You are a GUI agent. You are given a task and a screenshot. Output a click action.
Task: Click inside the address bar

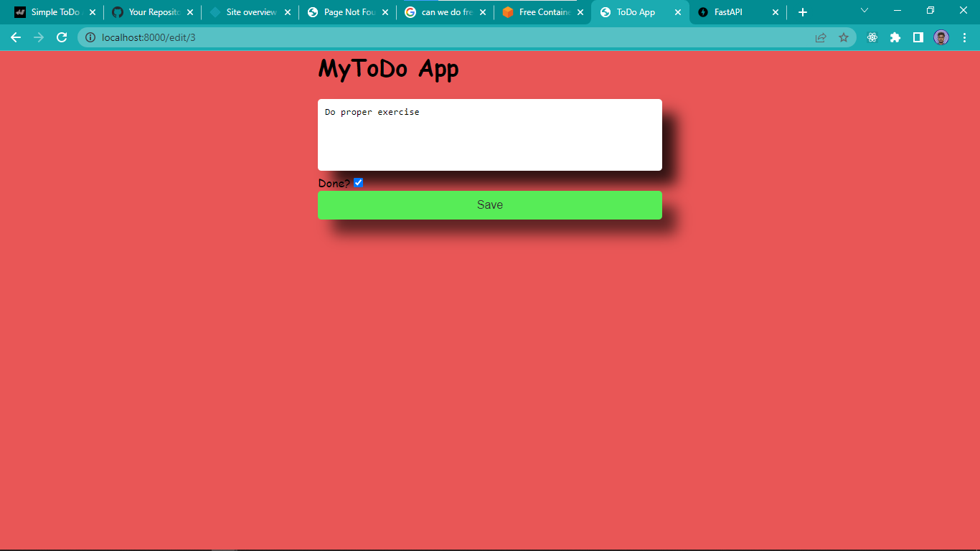[x=287, y=37]
